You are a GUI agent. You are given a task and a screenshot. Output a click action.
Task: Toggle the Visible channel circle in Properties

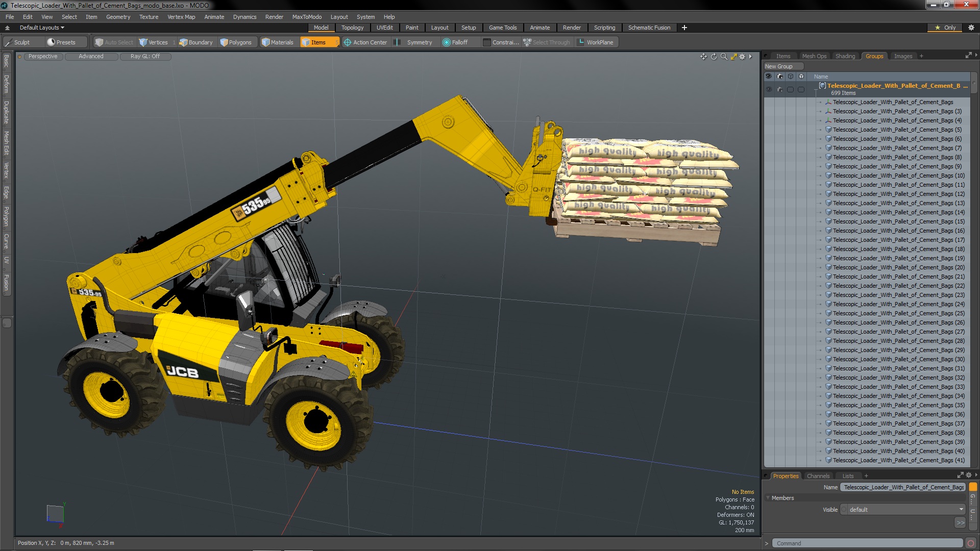844,510
